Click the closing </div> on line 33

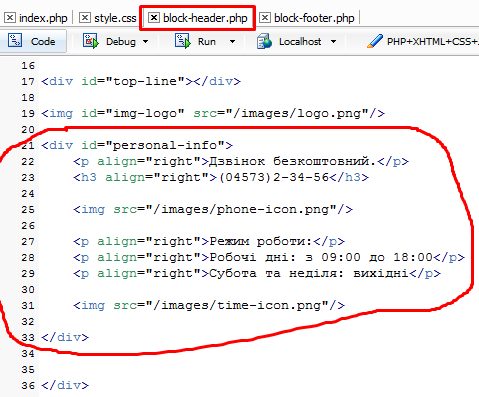65,337
